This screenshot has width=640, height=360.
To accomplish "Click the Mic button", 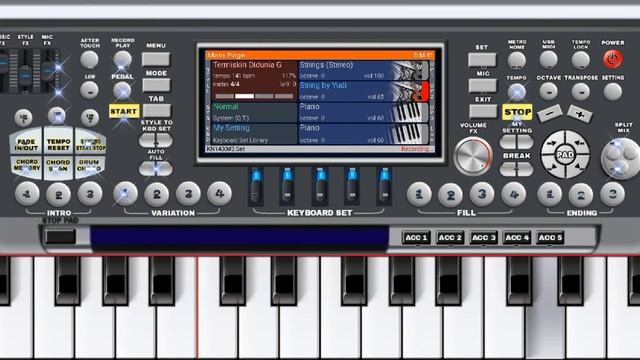I will (x=482, y=86).
